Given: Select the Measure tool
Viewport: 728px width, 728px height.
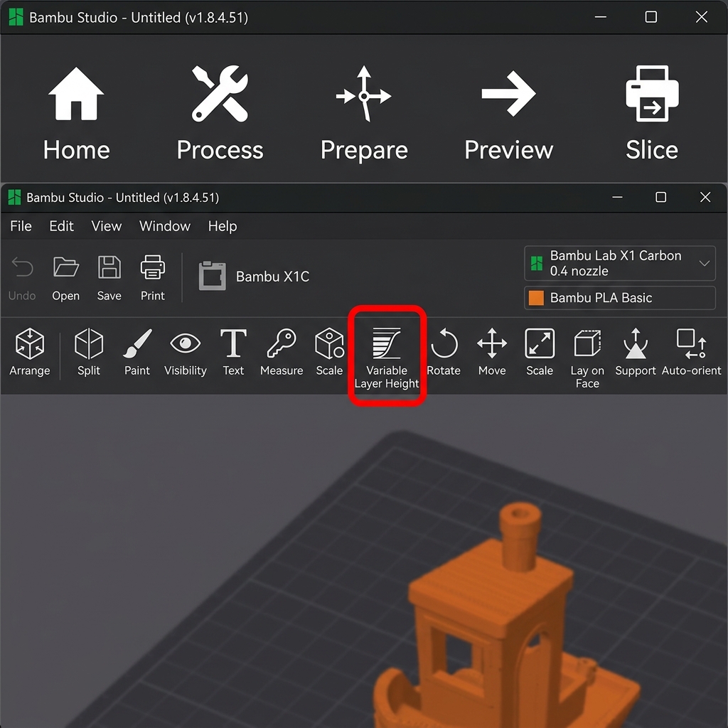Looking at the screenshot, I should [282, 352].
